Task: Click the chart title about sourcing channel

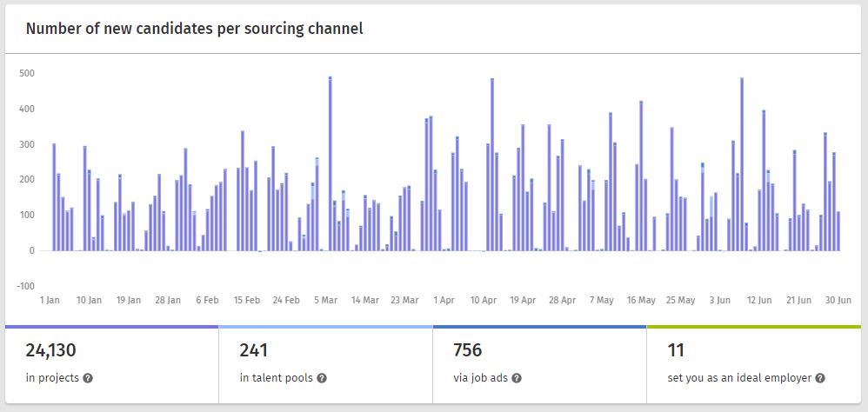Action: 194,29
